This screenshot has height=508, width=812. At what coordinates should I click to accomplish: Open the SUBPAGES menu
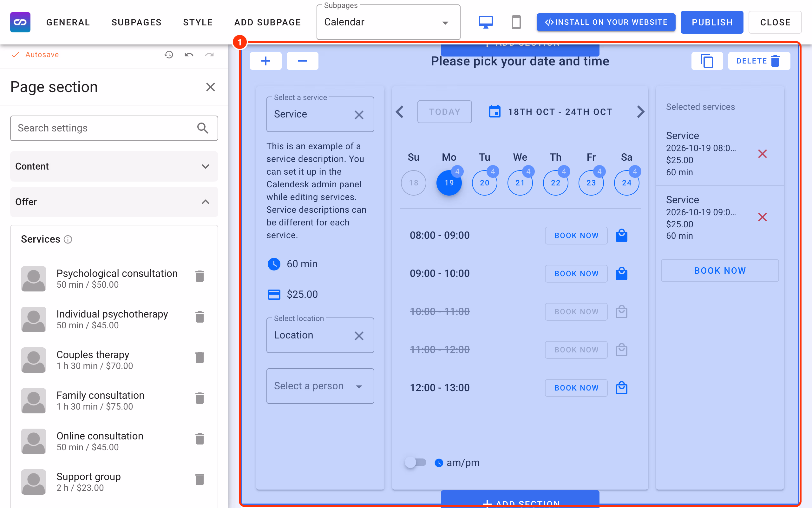(x=137, y=22)
